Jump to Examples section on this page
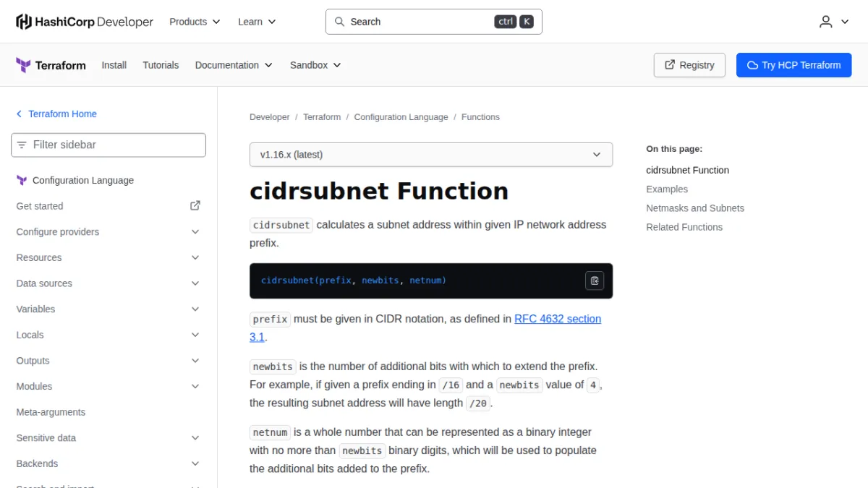Screen dimensions: 868x488 pos(667,189)
